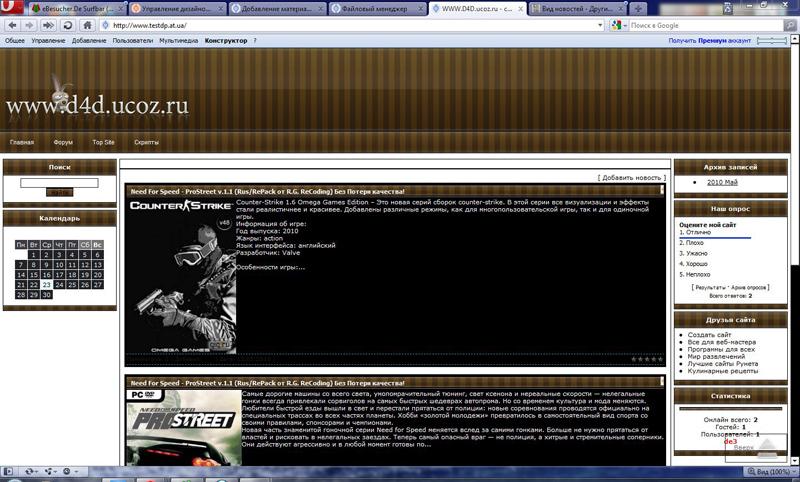Click the Opera Turbo icon in status bar

click(x=69, y=472)
